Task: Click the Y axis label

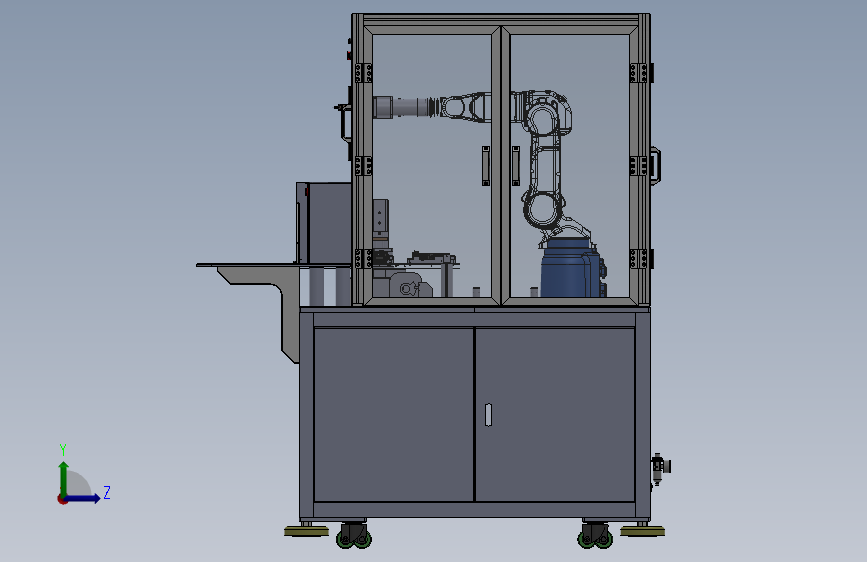Action: (63, 450)
